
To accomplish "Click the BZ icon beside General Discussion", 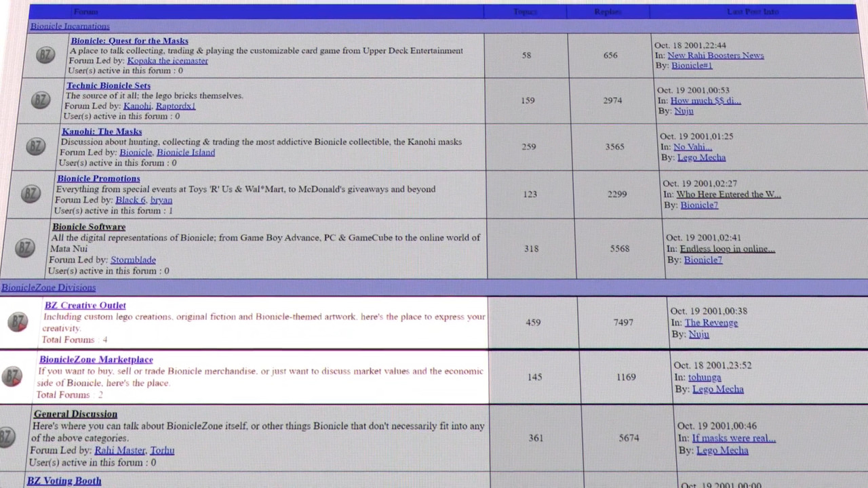I will pyautogui.click(x=7, y=437).
